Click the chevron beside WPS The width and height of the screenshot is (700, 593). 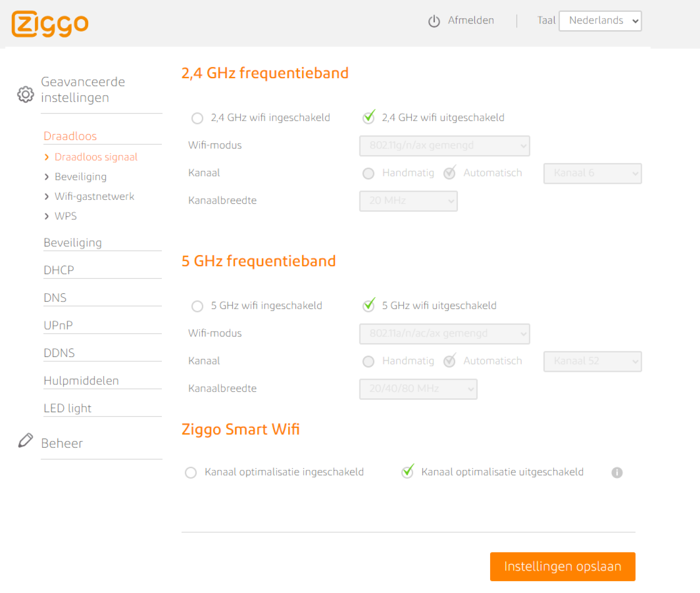(46, 216)
